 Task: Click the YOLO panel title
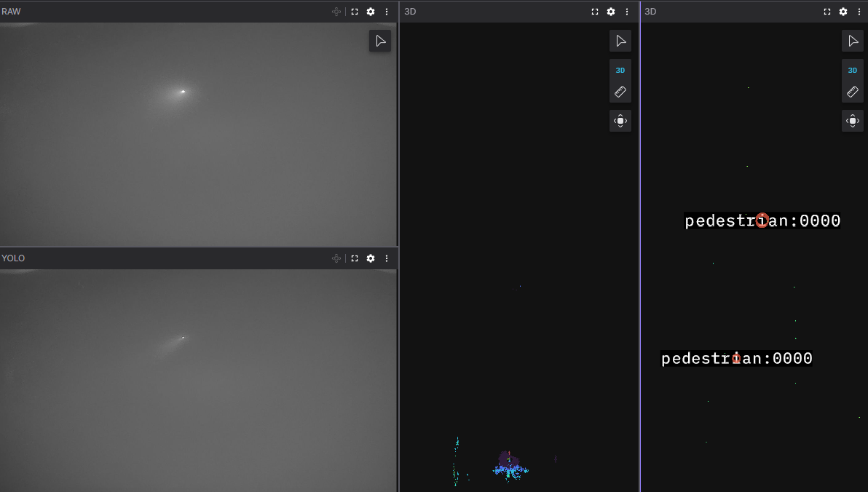pyautogui.click(x=13, y=258)
